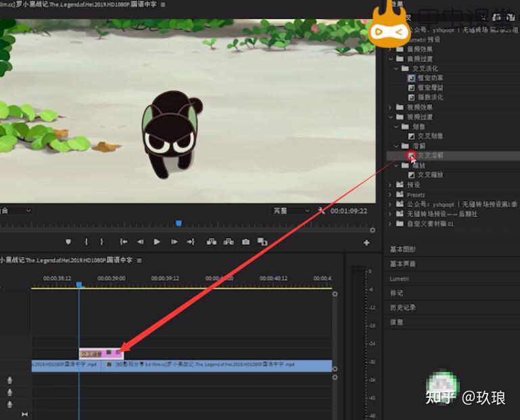Step forward one frame
The width and height of the screenshot is (520, 420).
click(174, 242)
